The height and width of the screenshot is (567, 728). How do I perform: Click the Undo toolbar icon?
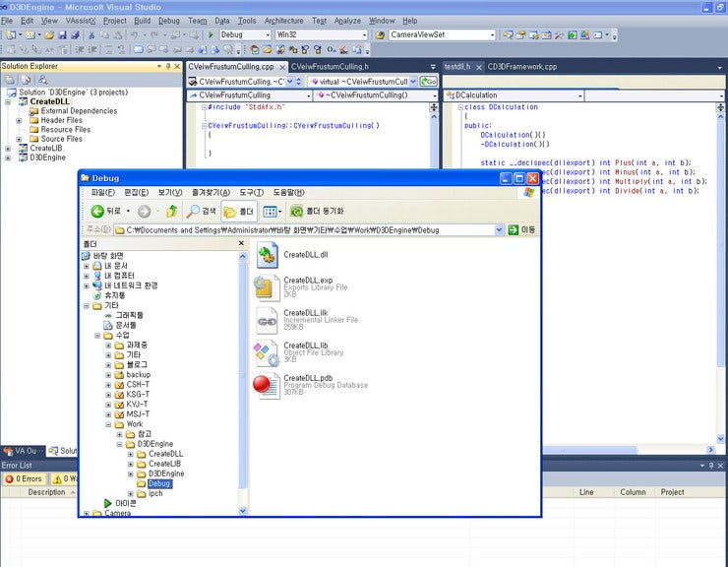click(x=134, y=34)
